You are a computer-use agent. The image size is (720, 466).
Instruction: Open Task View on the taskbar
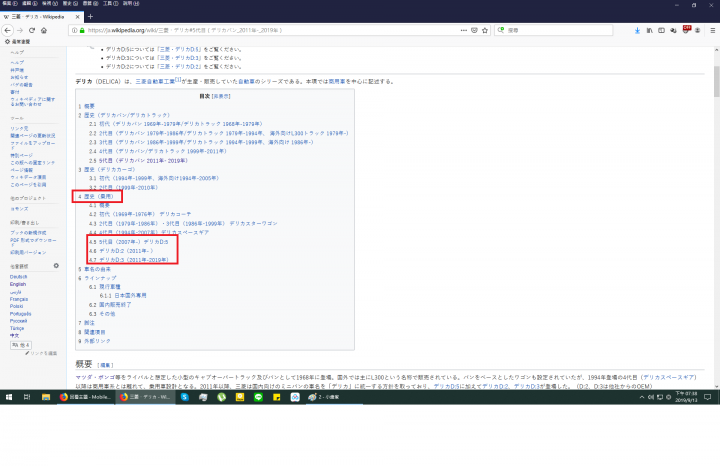click(x=27, y=397)
